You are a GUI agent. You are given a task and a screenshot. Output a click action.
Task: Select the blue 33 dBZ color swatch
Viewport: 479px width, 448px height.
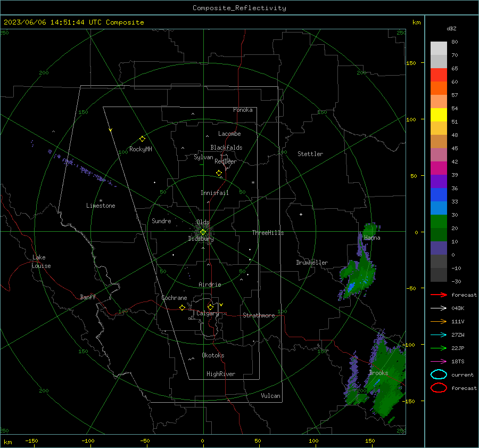pyautogui.click(x=439, y=195)
